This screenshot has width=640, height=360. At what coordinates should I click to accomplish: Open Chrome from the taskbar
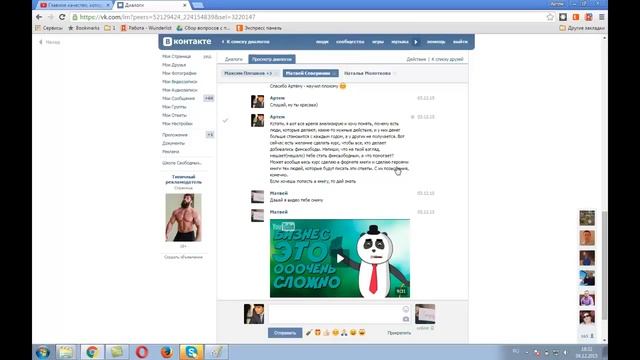(x=92, y=352)
